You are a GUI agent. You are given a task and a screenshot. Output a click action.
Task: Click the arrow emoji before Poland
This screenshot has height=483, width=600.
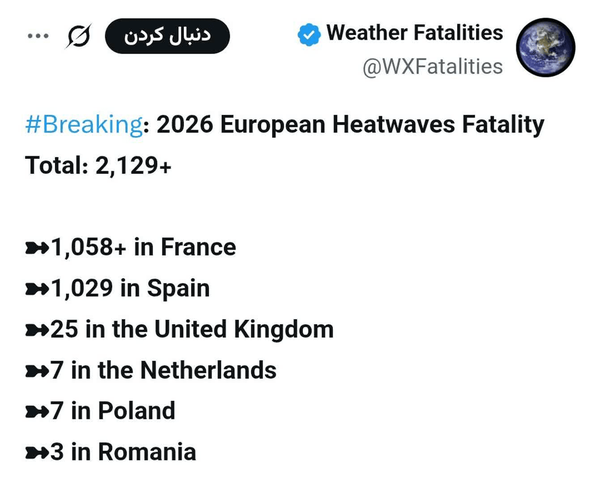(37, 412)
